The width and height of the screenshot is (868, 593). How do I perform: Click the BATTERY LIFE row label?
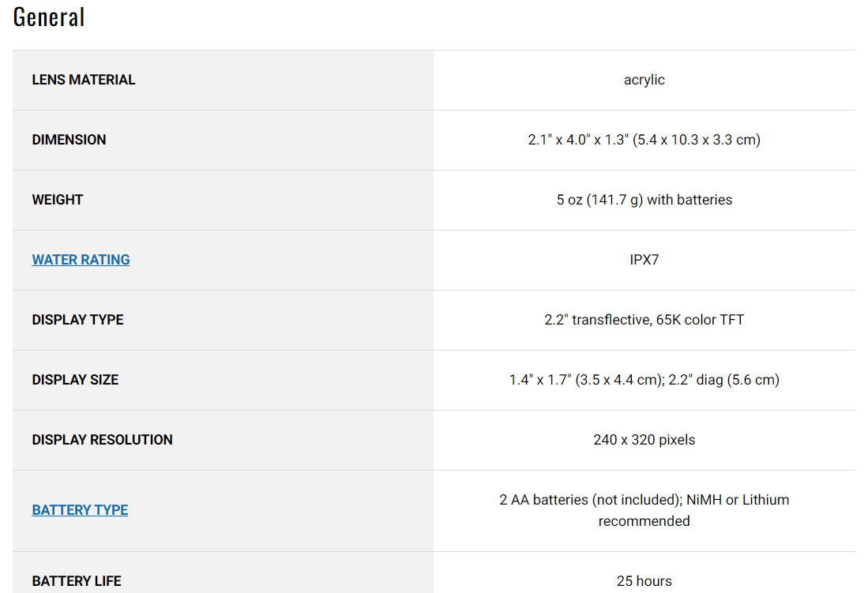77,581
